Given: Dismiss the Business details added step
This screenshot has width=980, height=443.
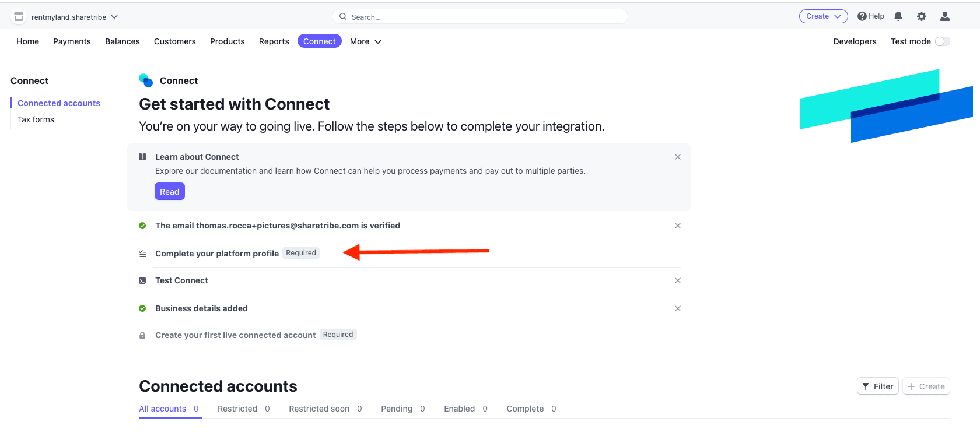Looking at the screenshot, I should point(678,308).
